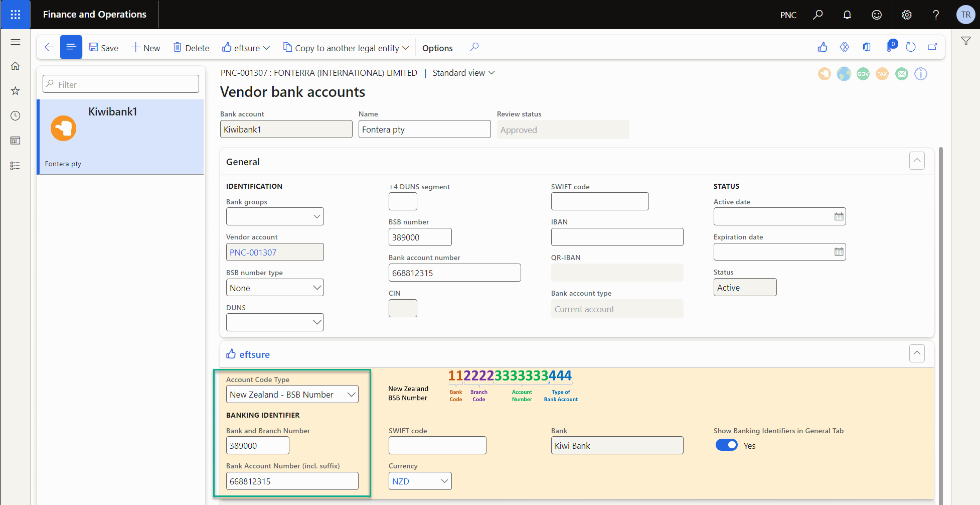This screenshot has width=980, height=505.
Task: Click the info status icon
Action: tap(921, 74)
